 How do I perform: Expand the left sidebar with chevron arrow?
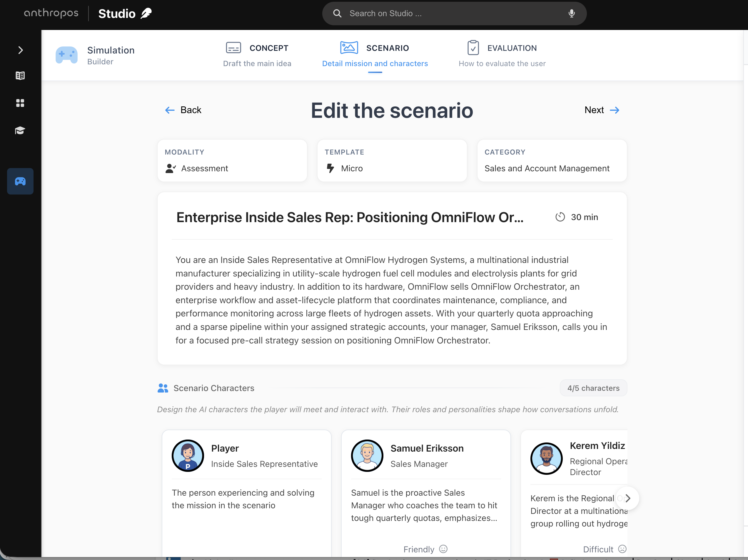(x=20, y=50)
